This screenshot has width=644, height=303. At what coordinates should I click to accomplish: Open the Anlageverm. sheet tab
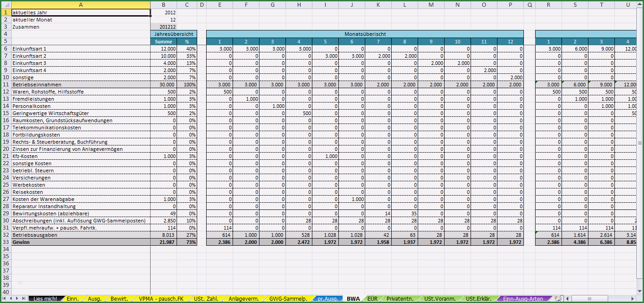pyautogui.click(x=243, y=299)
